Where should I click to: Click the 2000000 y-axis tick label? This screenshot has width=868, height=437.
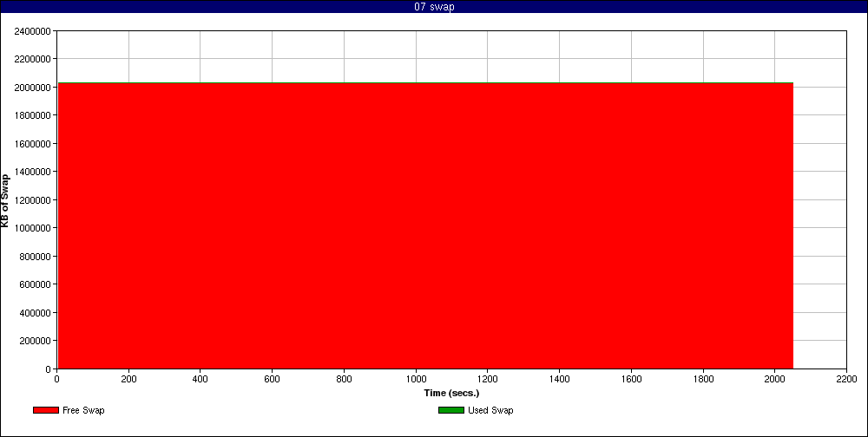pyautogui.click(x=32, y=88)
